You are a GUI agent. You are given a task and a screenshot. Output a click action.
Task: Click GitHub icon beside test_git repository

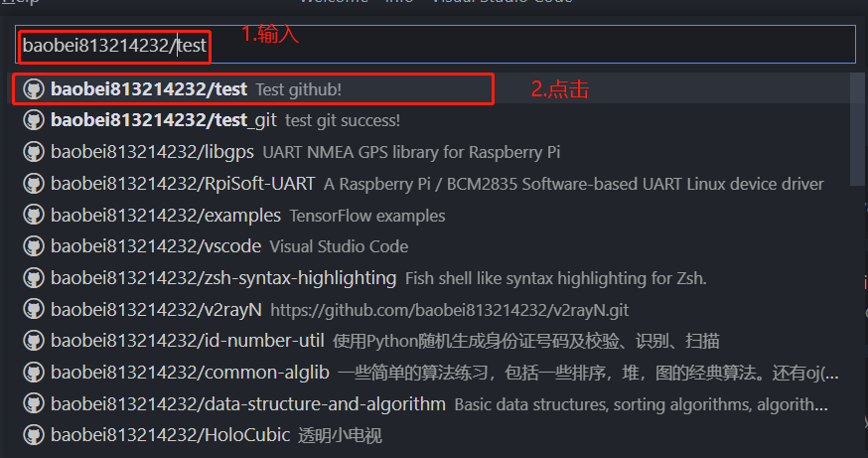pos(34,120)
